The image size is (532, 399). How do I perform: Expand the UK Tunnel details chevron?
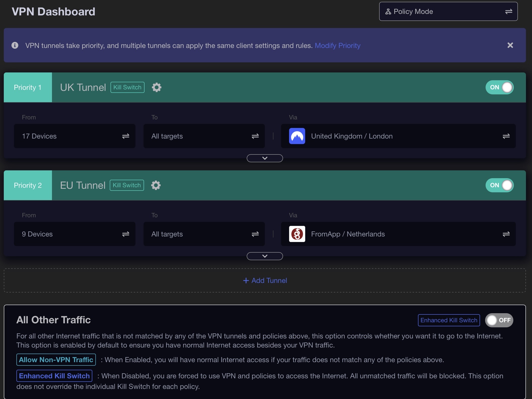click(265, 158)
